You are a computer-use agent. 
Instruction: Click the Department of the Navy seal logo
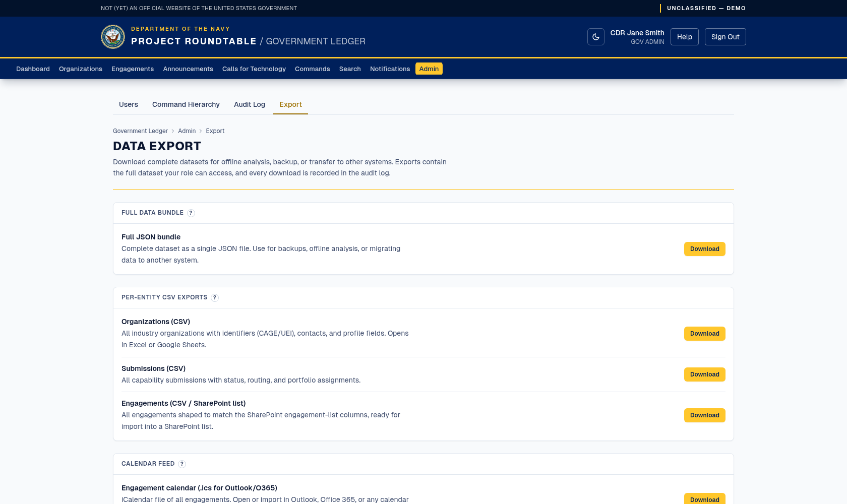pos(113,37)
